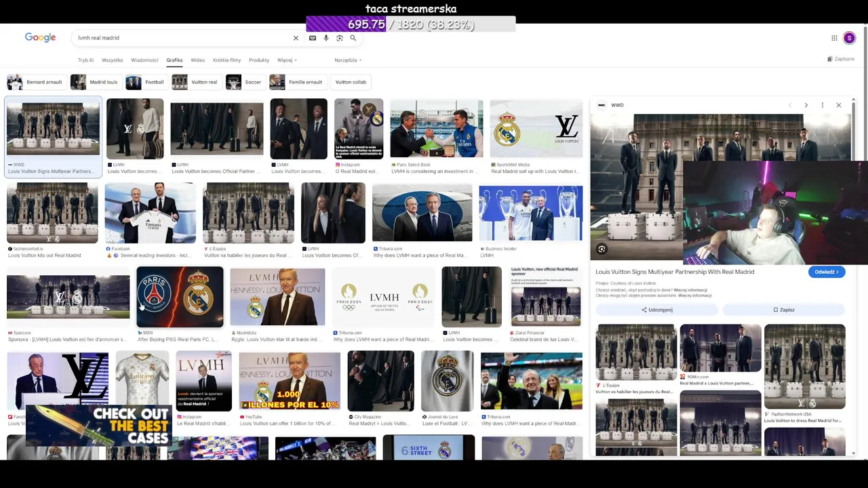Open the Real Madrid crest with LV logo thumbnail
The width and height of the screenshot is (868, 488).
(536, 129)
